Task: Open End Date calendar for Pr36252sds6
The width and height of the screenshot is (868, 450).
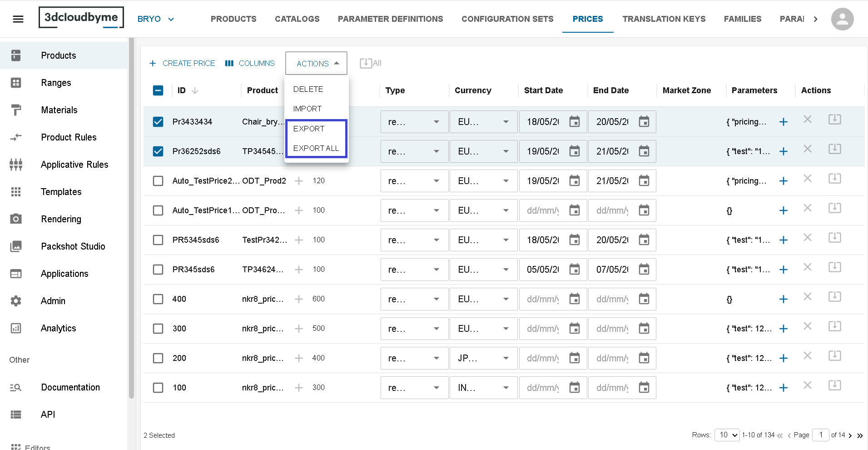Action: coord(644,151)
